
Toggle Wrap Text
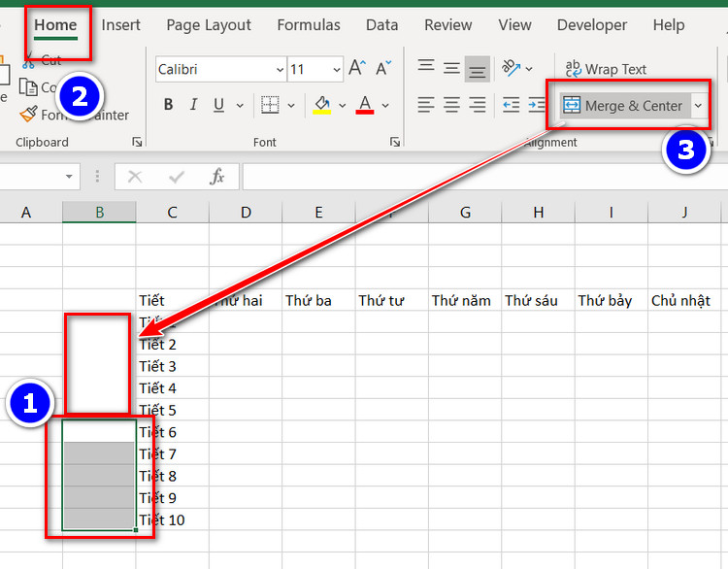pyautogui.click(x=606, y=69)
